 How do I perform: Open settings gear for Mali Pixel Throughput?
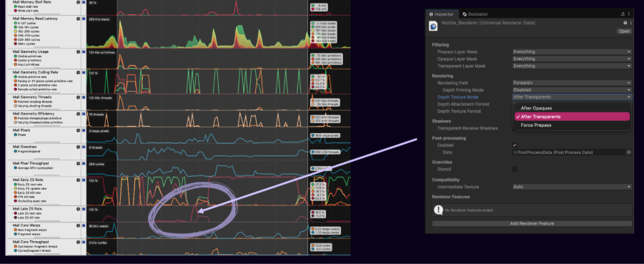79,163
